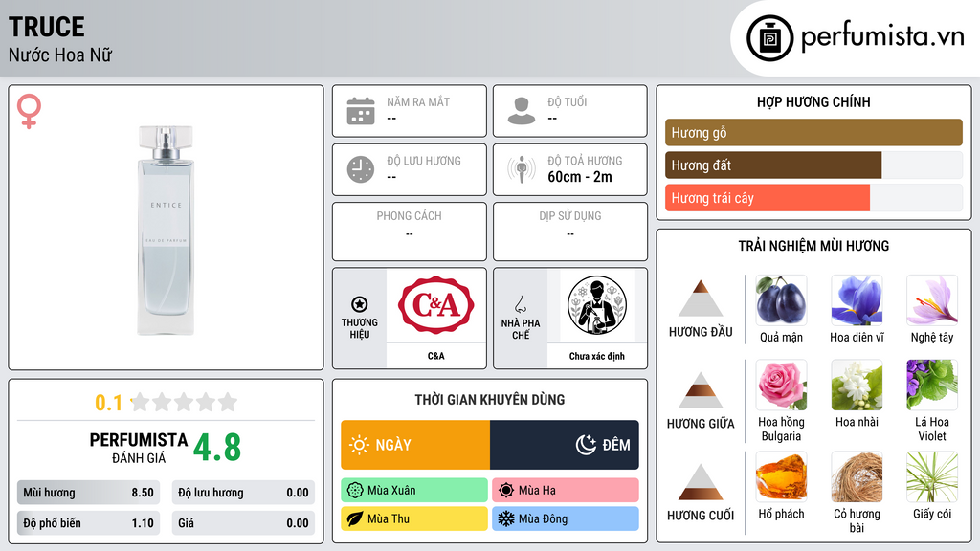
Task: Select the Hổ phách amber image
Action: coord(781,476)
